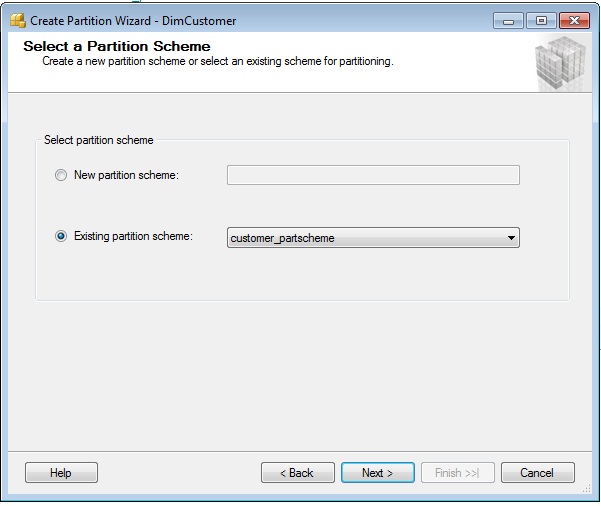Open Help for the wizard

[x=61, y=473]
